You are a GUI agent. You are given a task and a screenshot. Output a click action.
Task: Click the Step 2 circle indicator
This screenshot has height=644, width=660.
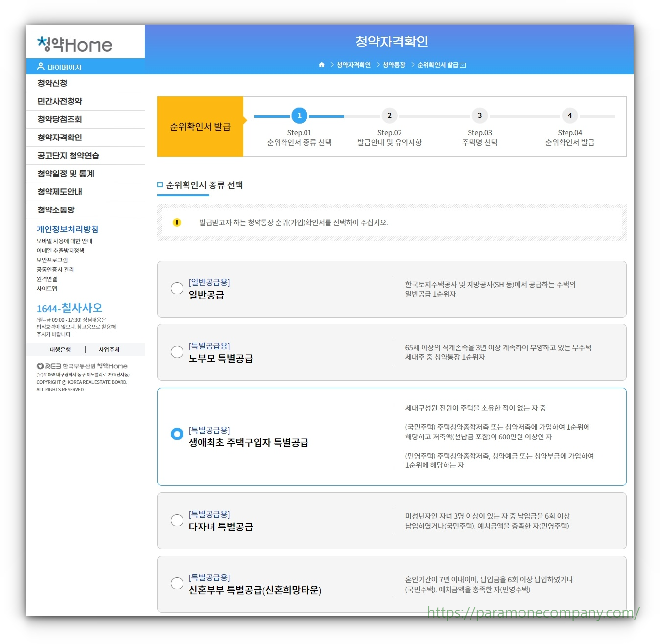(389, 115)
